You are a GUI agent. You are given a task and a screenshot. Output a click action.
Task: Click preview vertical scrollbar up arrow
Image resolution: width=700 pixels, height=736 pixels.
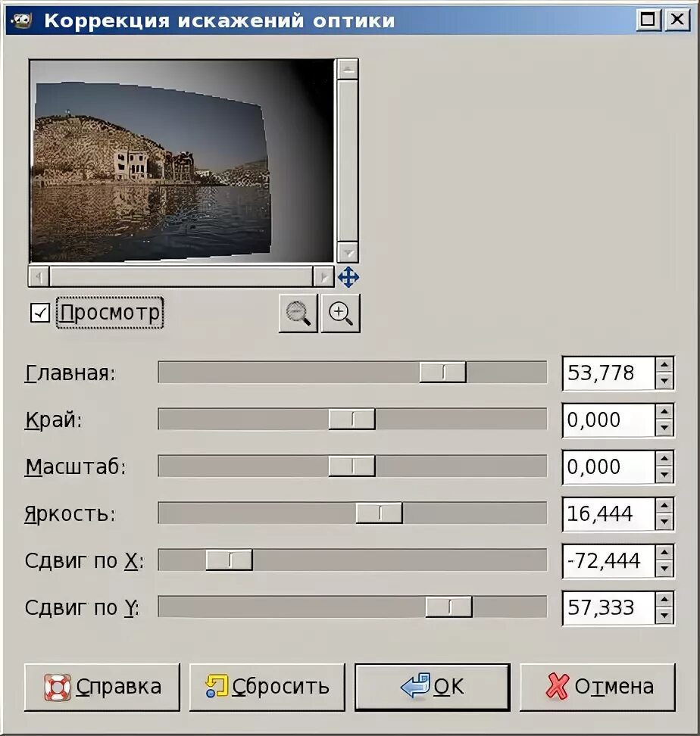tap(348, 70)
